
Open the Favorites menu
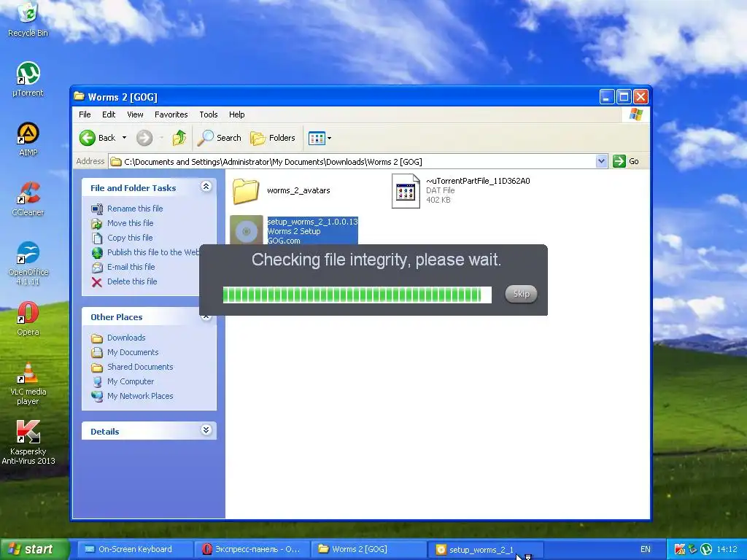tap(171, 114)
